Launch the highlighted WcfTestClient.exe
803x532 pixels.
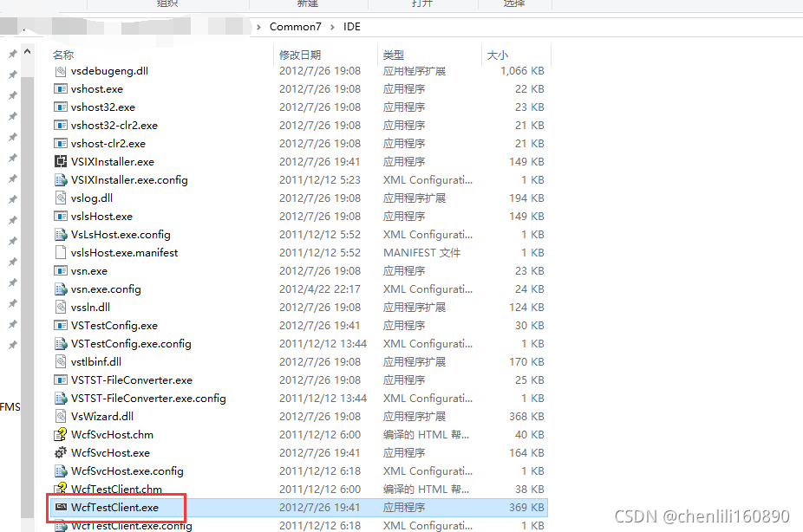(114, 507)
